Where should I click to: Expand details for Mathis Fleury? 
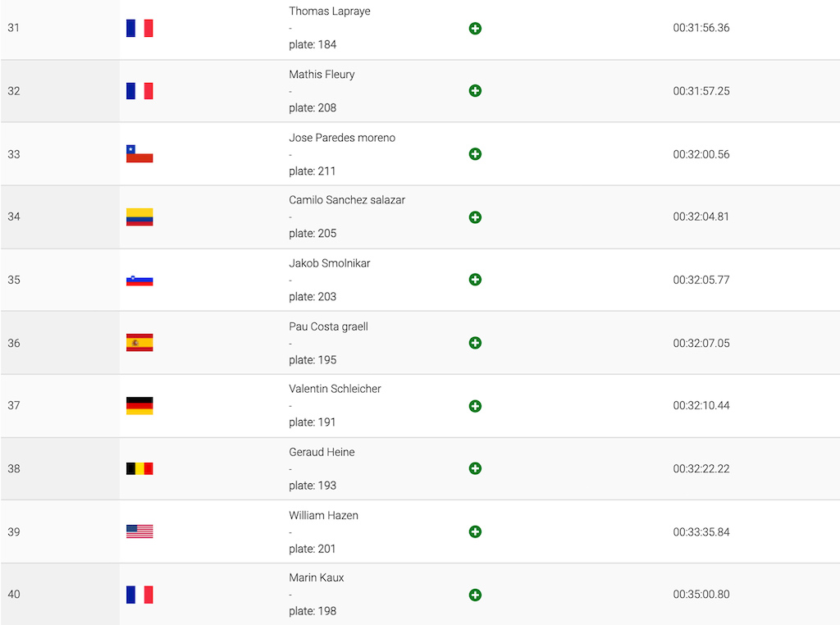point(475,91)
